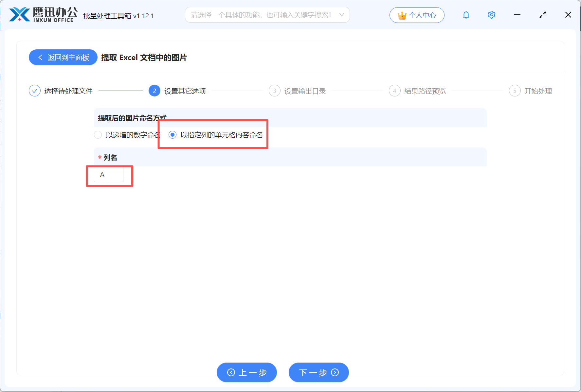
Task: Open 个人中心 with the crown icon
Action: click(417, 15)
